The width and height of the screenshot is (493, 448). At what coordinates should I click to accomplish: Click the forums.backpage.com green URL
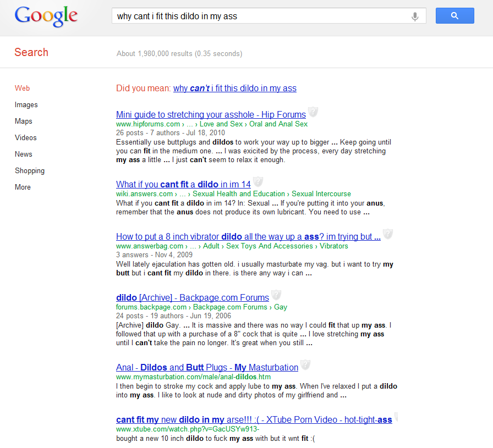point(151,307)
